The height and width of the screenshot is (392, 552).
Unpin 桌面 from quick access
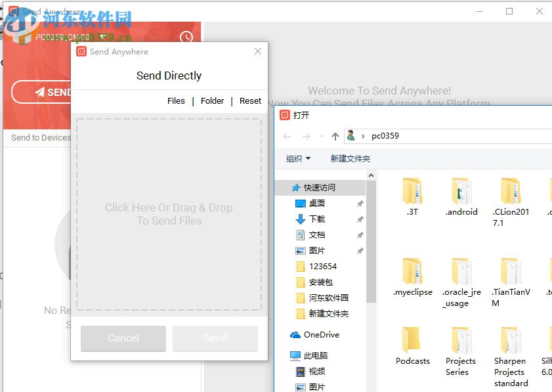[360, 204]
